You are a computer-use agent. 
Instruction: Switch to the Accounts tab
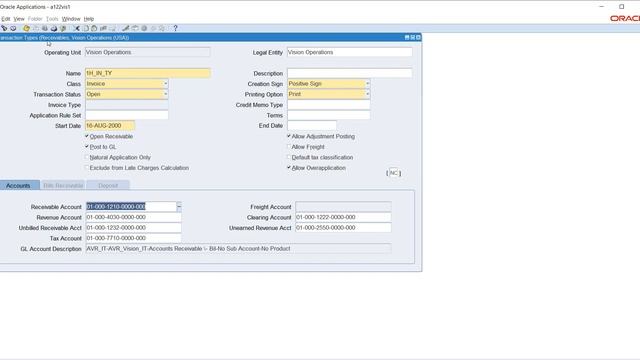[x=18, y=185]
